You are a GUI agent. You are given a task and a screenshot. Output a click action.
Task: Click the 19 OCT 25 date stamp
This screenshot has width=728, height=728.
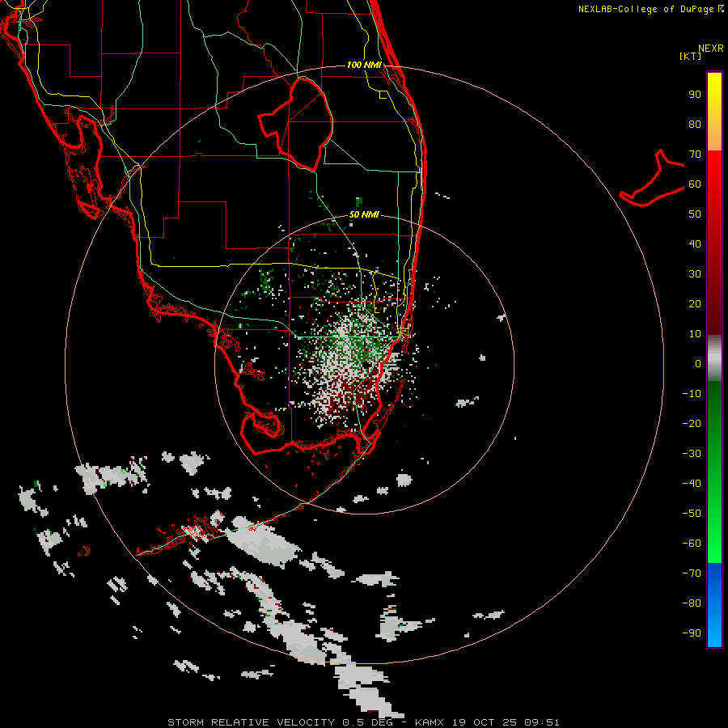coord(485,722)
